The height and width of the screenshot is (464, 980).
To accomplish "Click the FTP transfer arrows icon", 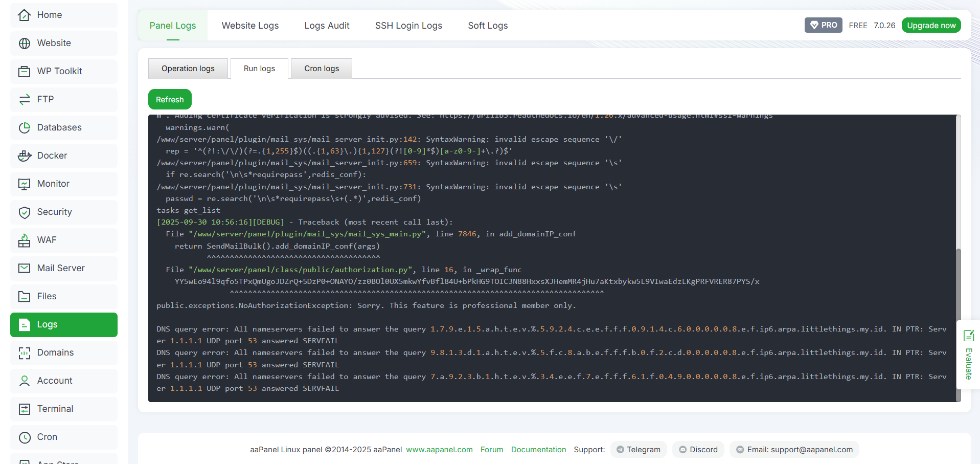I will pos(24,99).
